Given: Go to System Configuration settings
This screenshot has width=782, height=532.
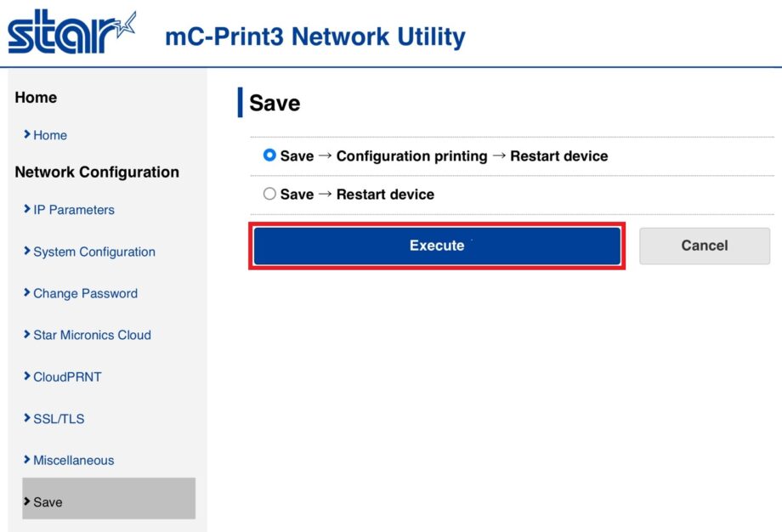Looking at the screenshot, I should (x=94, y=252).
